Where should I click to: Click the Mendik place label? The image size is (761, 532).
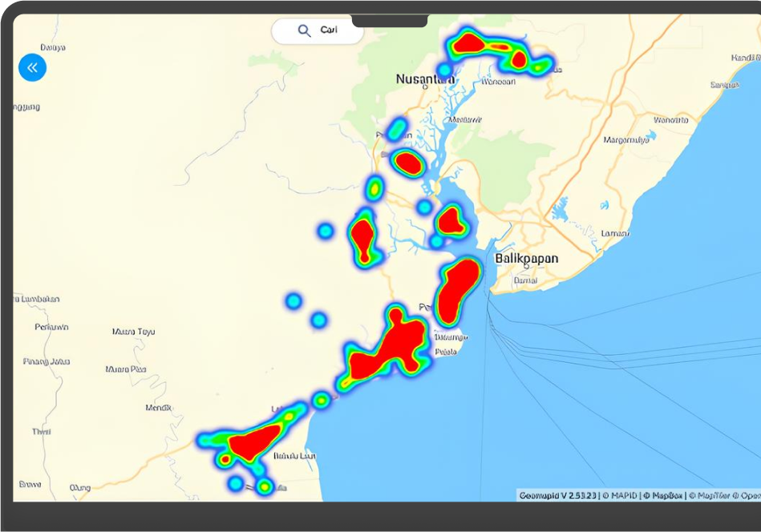pyautogui.click(x=158, y=408)
